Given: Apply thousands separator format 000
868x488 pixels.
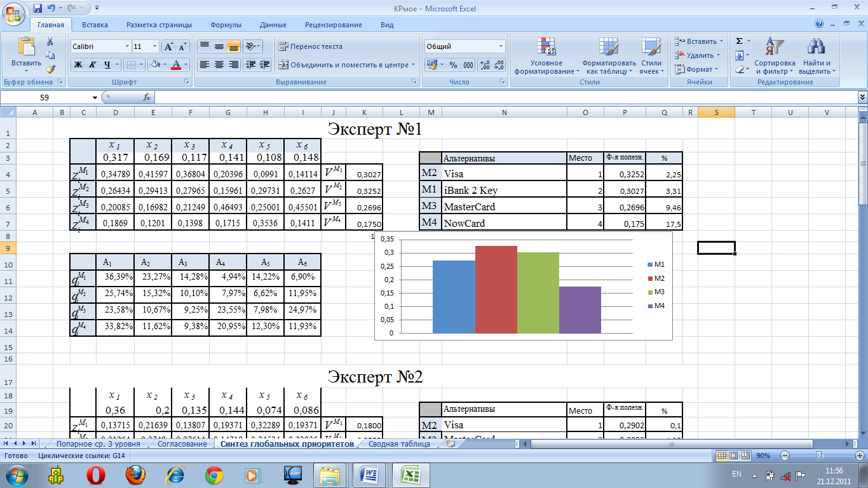Looking at the screenshot, I should [x=468, y=65].
